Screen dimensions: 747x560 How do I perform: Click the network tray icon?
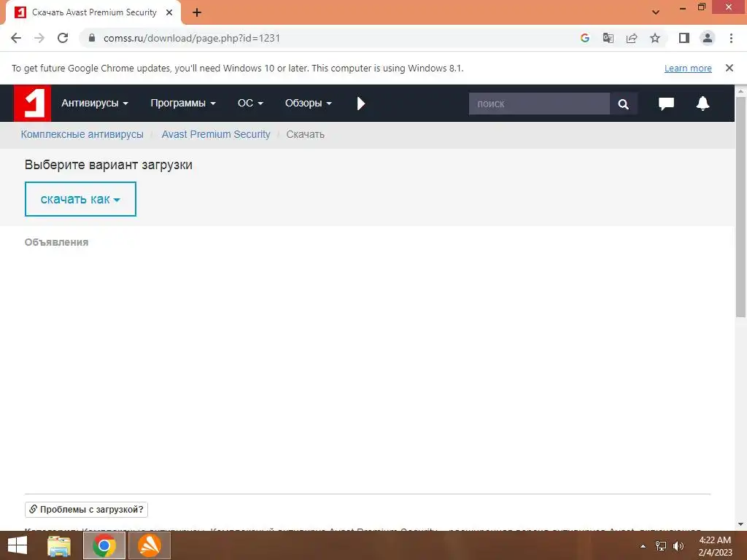tap(661, 546)
